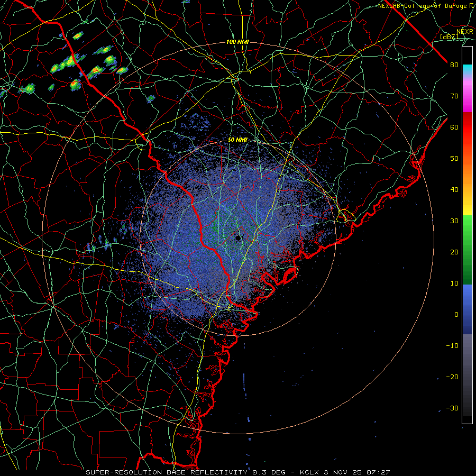Click the 30 dBZ scale value
This screenshot has width=476, height=476.
click(454, 221)
